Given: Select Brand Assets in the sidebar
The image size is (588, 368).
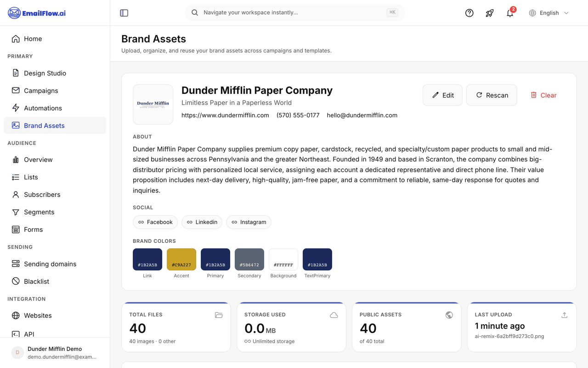Looking at the screenshot, I should pyautogui.click(x=55, y=126).
